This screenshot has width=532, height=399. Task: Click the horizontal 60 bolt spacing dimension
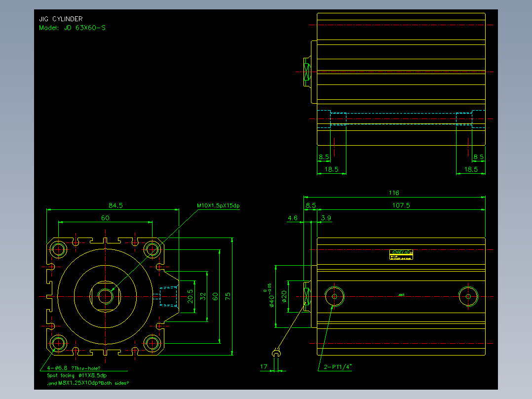click(105, 218)
